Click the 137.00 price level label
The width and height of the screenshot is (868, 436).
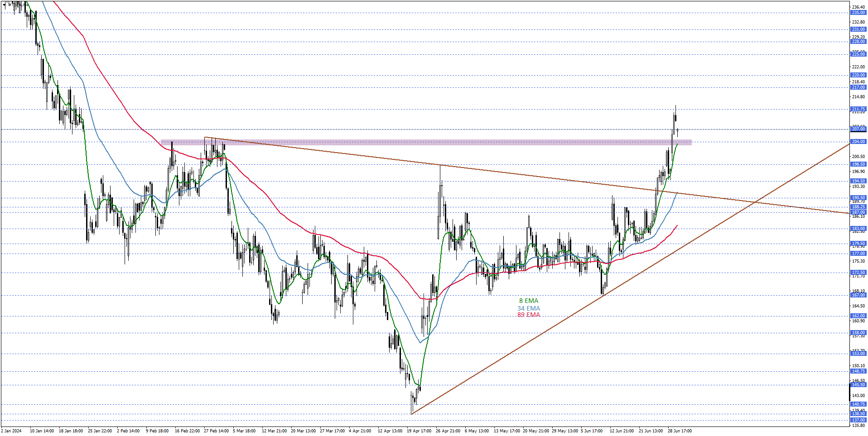858,420
